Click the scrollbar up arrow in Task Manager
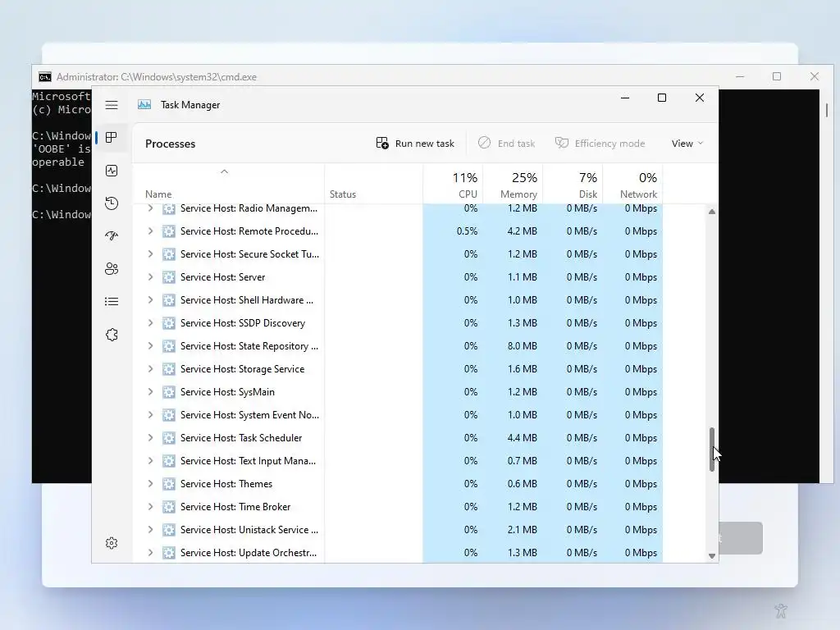840x630 pixels. (x=712, y=212)
